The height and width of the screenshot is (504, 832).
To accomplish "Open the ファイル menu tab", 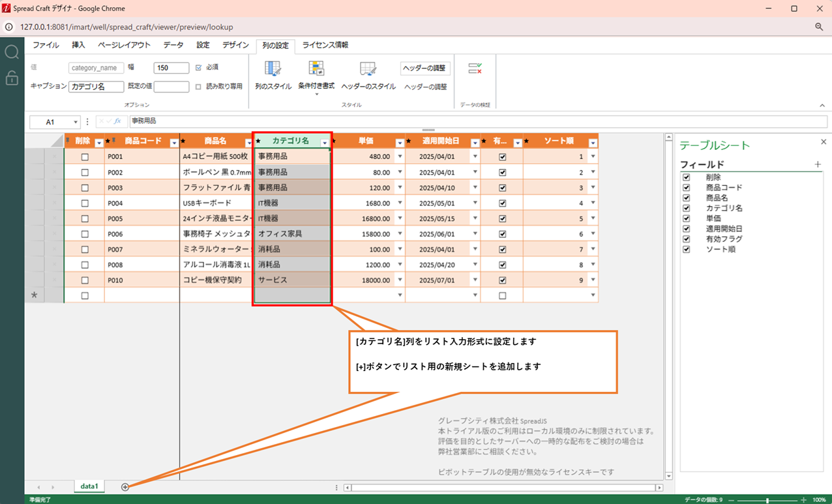I will click(46, 45).
